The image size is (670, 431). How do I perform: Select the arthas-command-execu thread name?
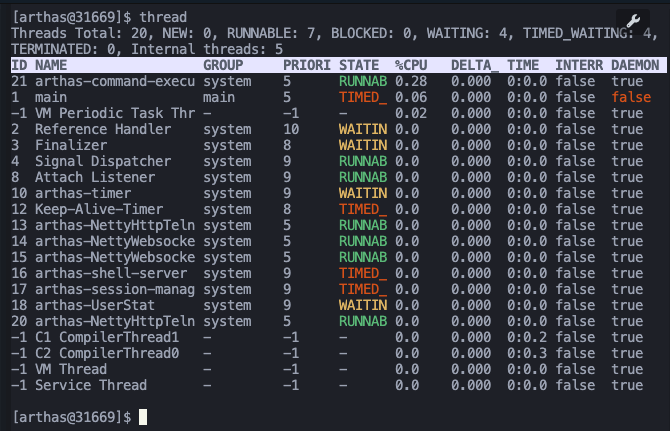[x=115, y=81]
